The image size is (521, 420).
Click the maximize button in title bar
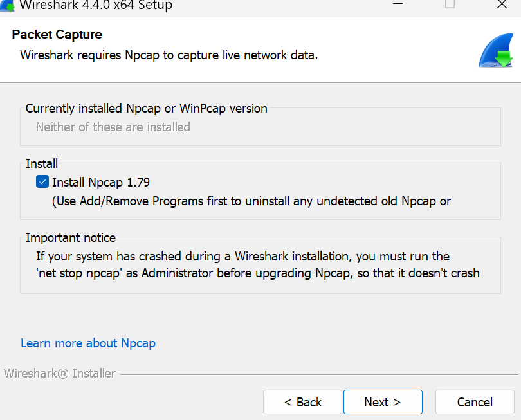tap(450, 5)
